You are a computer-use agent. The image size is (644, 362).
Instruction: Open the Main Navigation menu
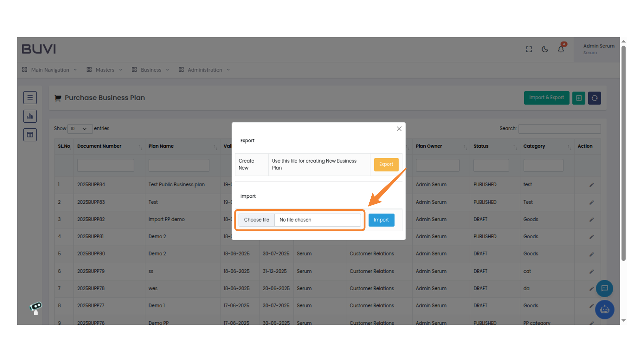pyautogui.click(x=50, y=70)
